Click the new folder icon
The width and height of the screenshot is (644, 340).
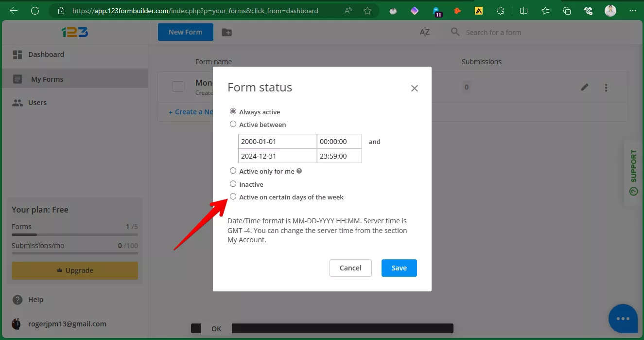[x=226, y=32]
